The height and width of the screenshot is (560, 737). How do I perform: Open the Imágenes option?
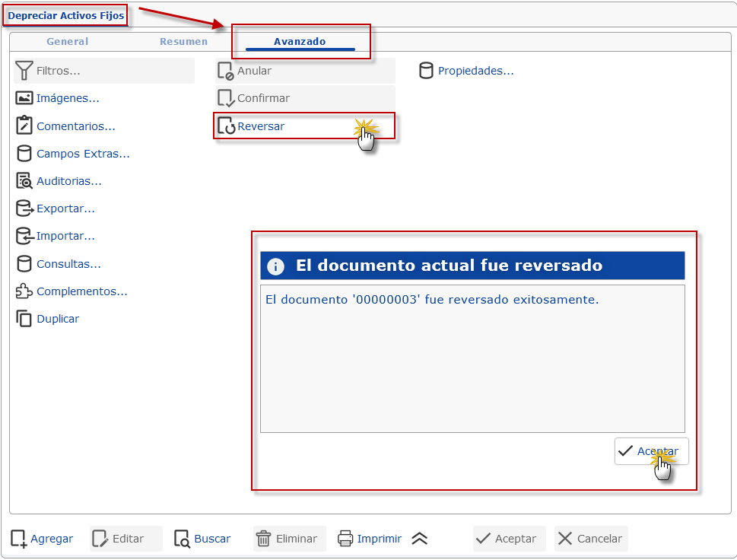[x=68, y=98]
